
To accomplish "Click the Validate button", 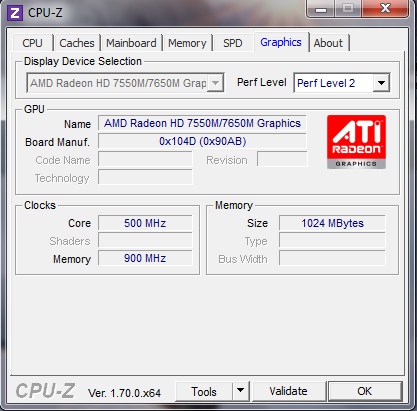I will pyautogui.click(x=289, y=391).
